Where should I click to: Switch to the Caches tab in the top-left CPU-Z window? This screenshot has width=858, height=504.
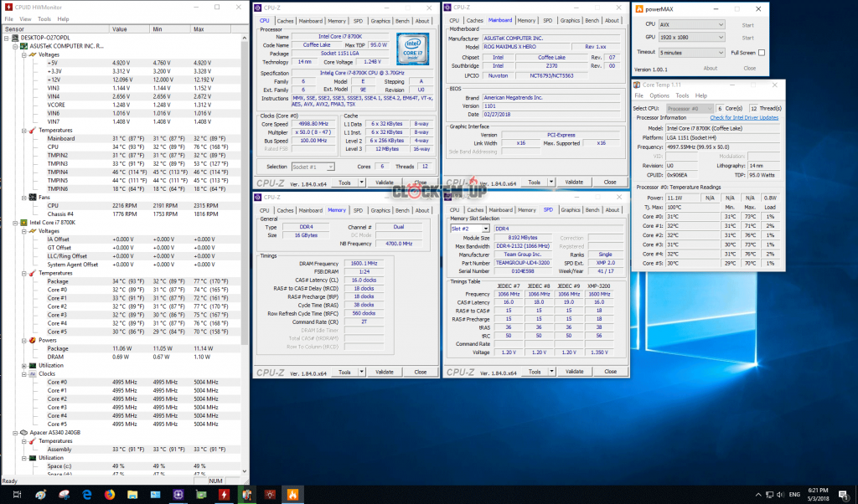285,20
